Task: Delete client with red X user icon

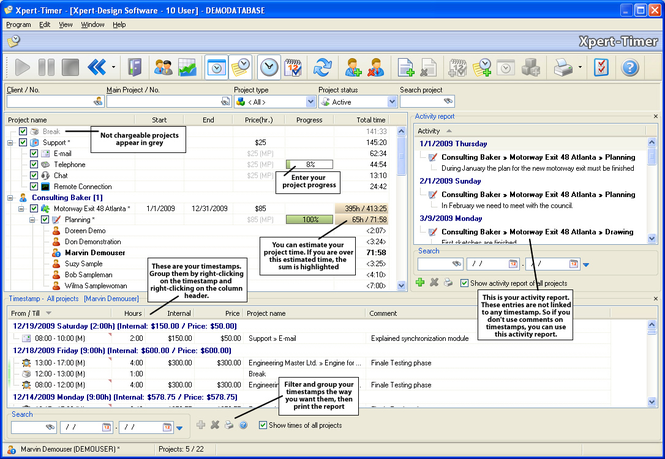Action: (x=375, y=67)
